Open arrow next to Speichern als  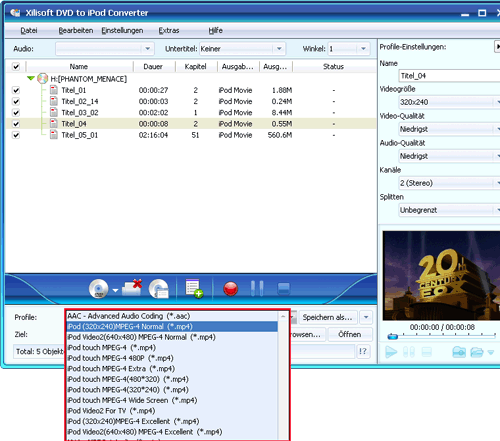tap(366, 317)
